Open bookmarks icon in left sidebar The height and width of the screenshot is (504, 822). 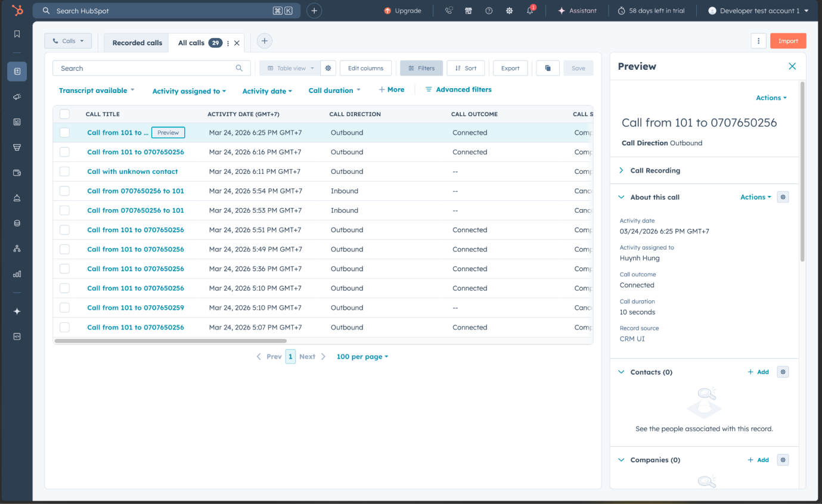[x=17, y=34]
